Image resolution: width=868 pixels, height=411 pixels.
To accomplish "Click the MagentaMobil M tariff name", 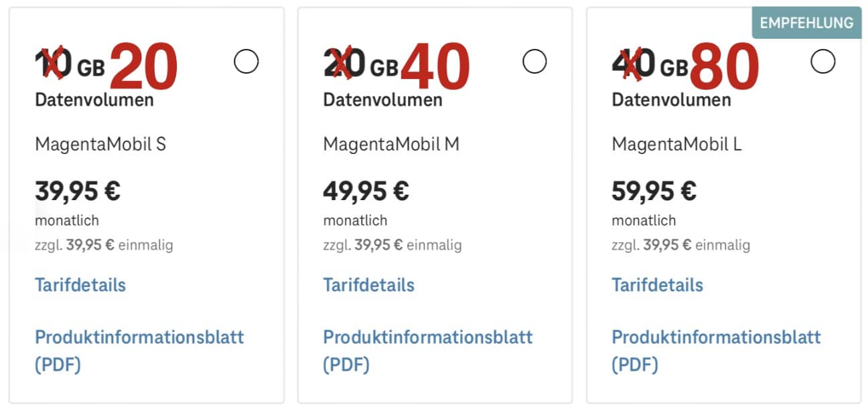I will (x=391, y=144).
